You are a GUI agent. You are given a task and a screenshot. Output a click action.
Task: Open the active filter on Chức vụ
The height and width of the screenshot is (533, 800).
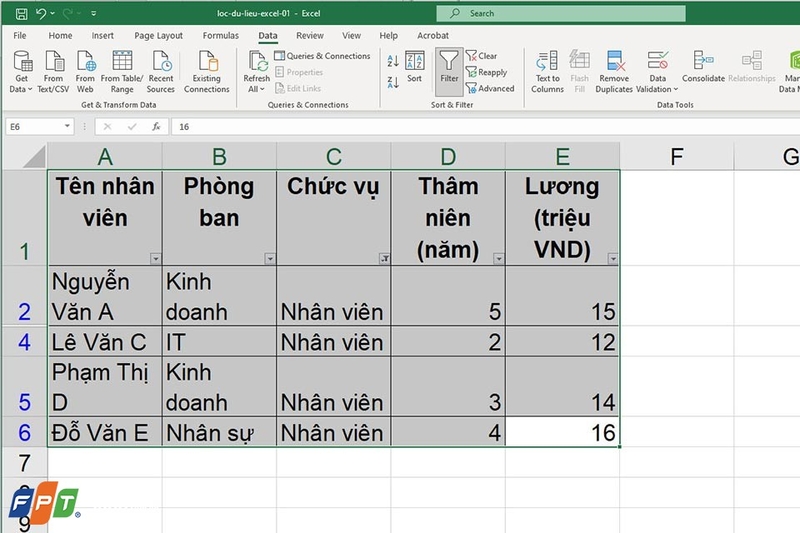[x=385, y=259]
